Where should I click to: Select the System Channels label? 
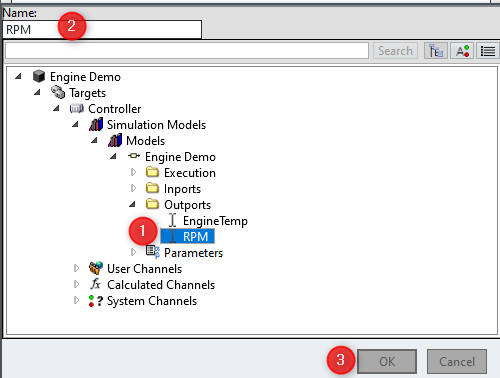[x=152, y=301]
